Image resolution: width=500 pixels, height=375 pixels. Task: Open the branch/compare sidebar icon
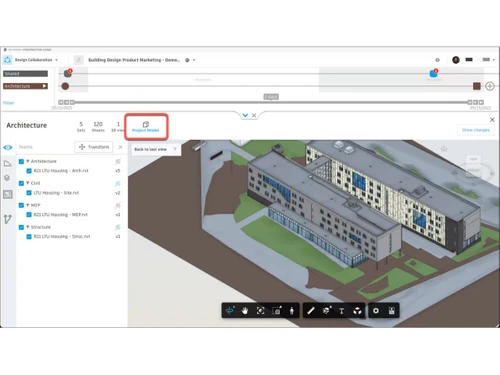click(8, 219)
